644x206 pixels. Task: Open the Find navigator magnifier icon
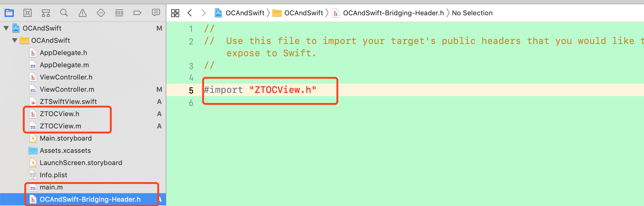pos(64,13)
